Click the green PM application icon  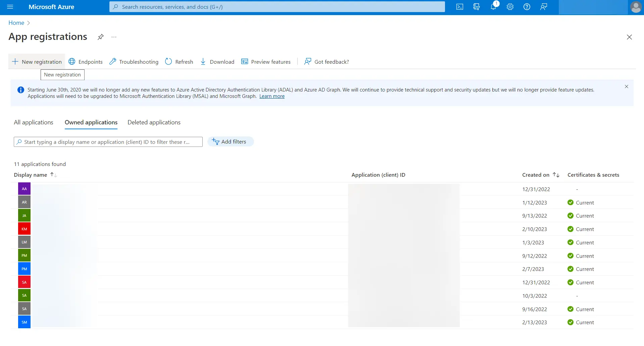tap(24, 255)
